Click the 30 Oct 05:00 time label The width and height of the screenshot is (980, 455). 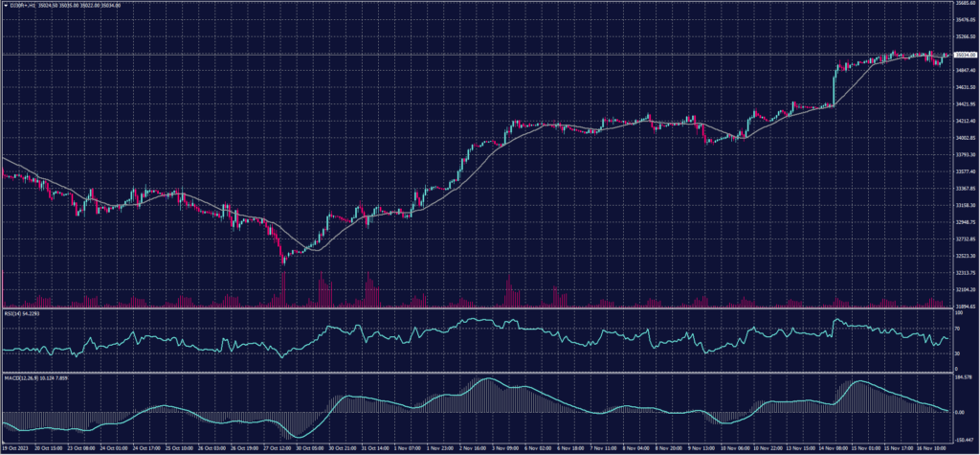tap(308, 447)
